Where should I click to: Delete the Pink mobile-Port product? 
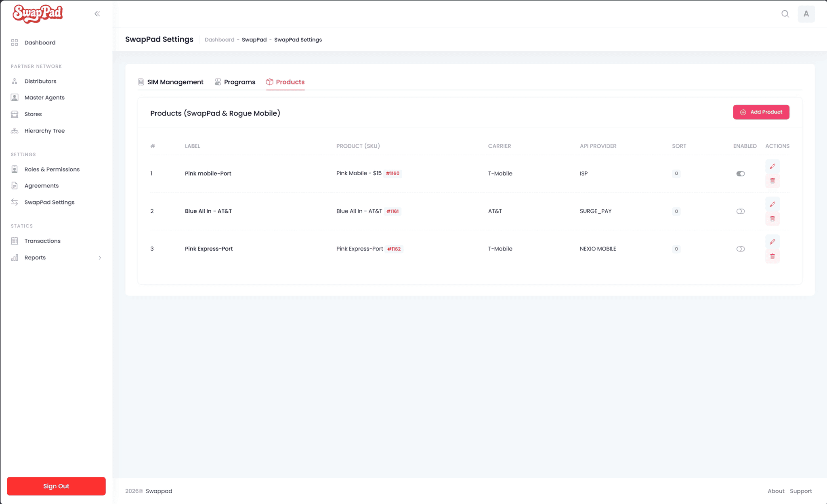click(x=772, y=181)
